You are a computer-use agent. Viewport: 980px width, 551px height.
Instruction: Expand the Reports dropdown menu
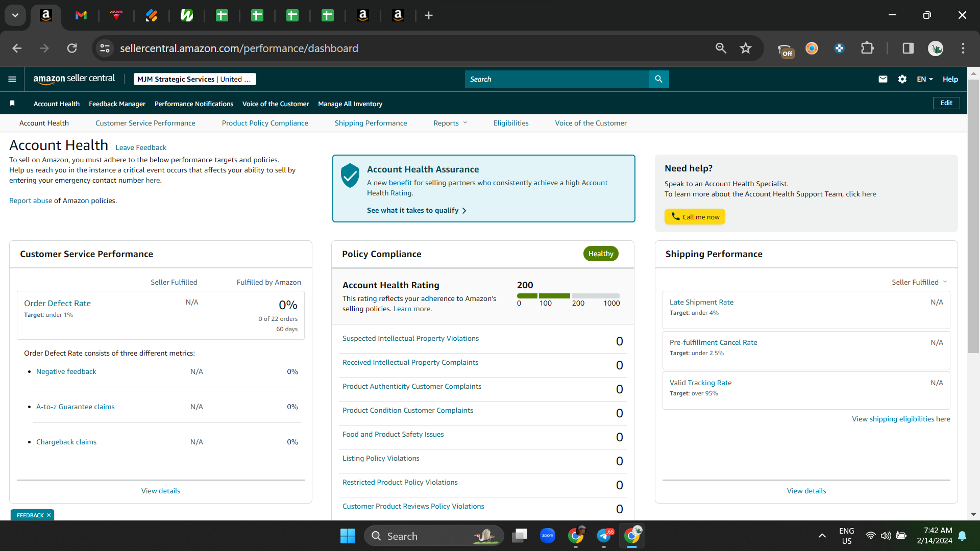click(450, 123)
